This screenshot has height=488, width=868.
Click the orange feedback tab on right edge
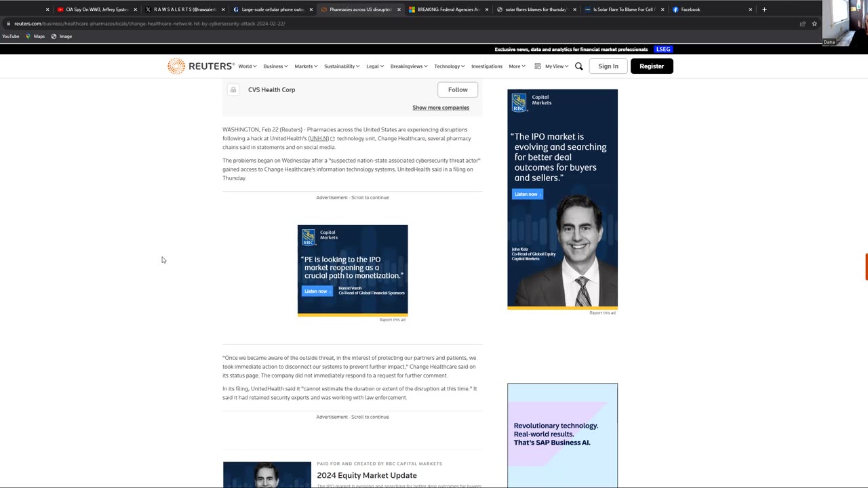[x=866, y=266]
